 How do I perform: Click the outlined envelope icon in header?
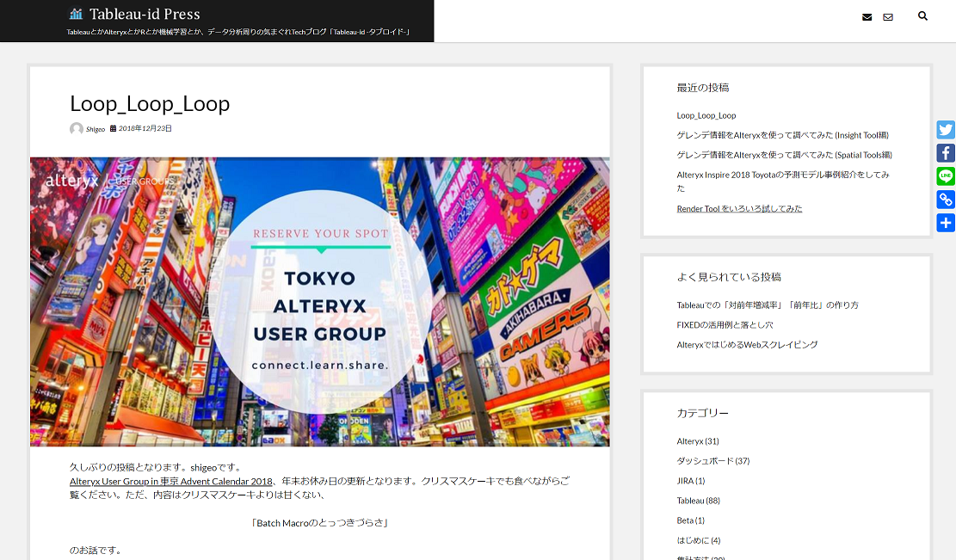tap(888, 17)
